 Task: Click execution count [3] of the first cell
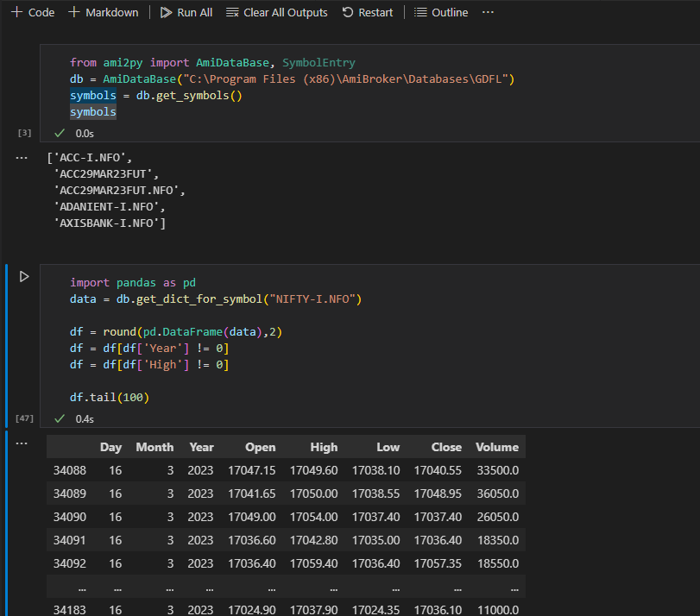pos(22,133)
